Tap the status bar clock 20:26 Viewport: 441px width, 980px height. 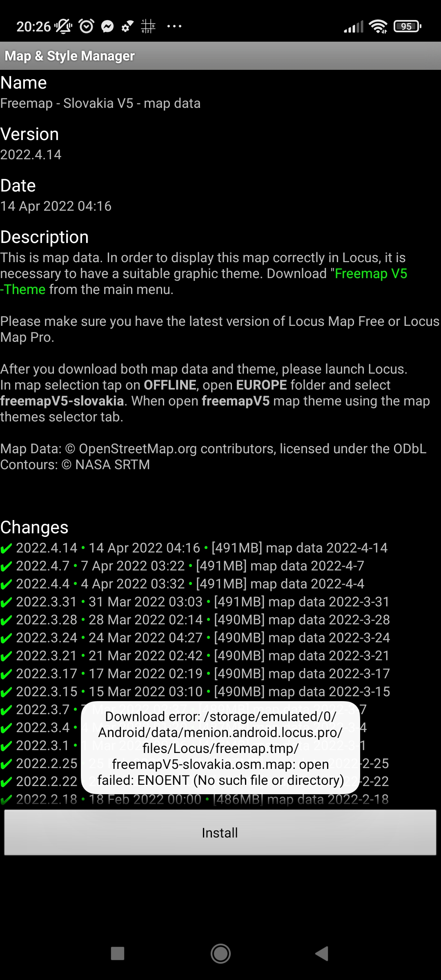pos(33,27)
